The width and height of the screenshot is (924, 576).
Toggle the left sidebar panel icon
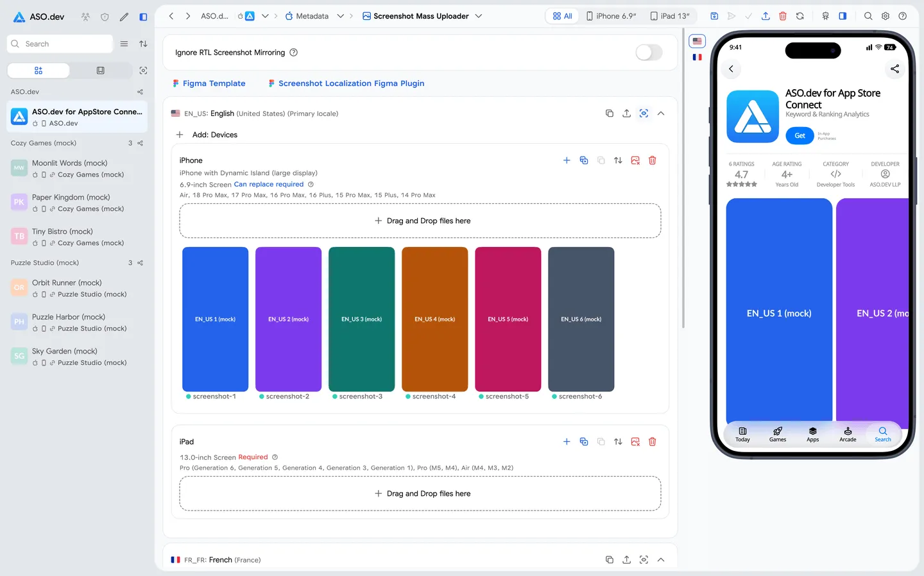pos(143,17)
